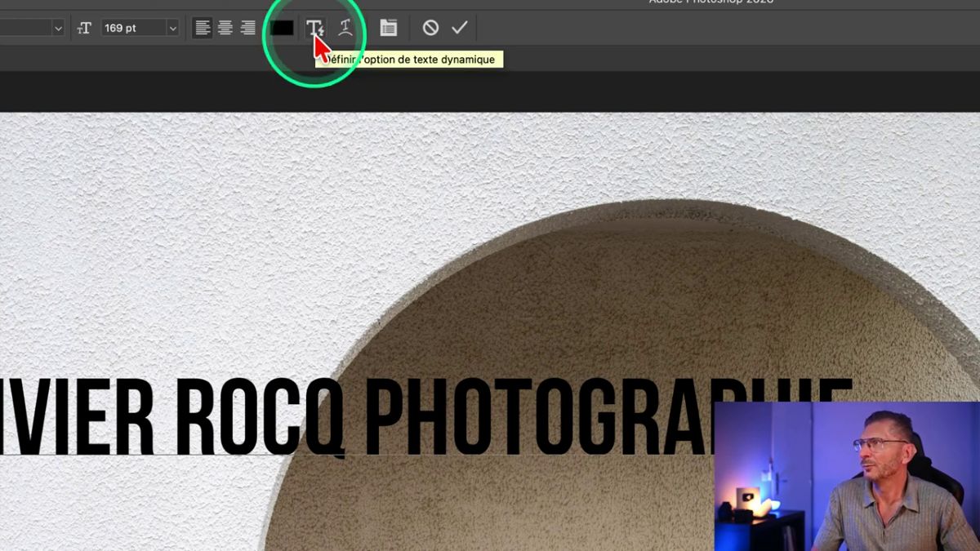The height and width of the screenshot is (551, 980).
Task: Click the dynamic text option icon
Action: 315,28
